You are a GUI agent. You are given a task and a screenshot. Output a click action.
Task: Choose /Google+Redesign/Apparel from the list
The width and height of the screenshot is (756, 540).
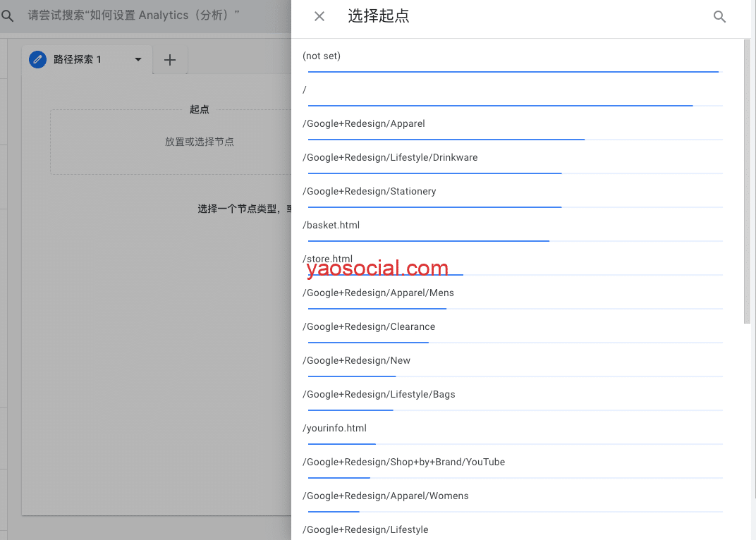364,124
